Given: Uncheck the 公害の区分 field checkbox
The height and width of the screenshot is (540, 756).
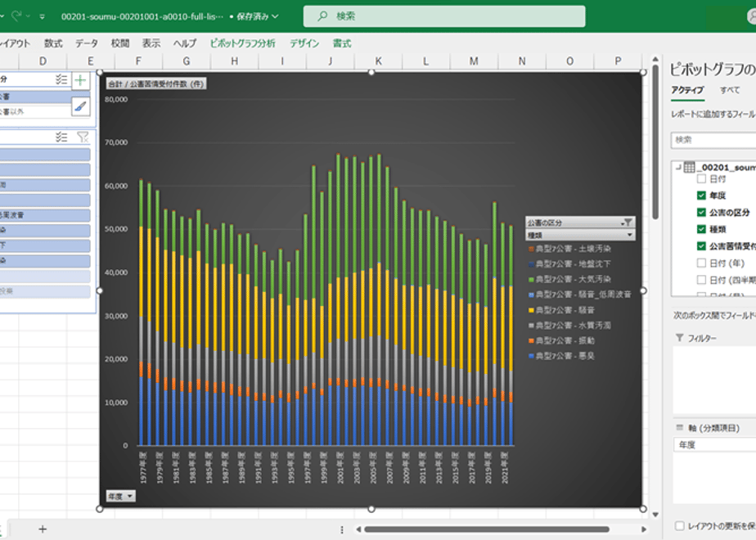Looking at the screenshot, I should [x=701, y=212].
